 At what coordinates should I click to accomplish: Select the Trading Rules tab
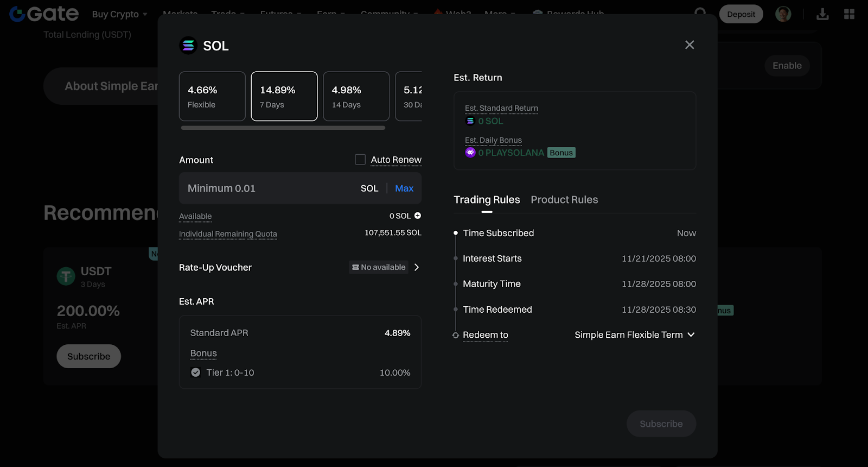[487, 200]
